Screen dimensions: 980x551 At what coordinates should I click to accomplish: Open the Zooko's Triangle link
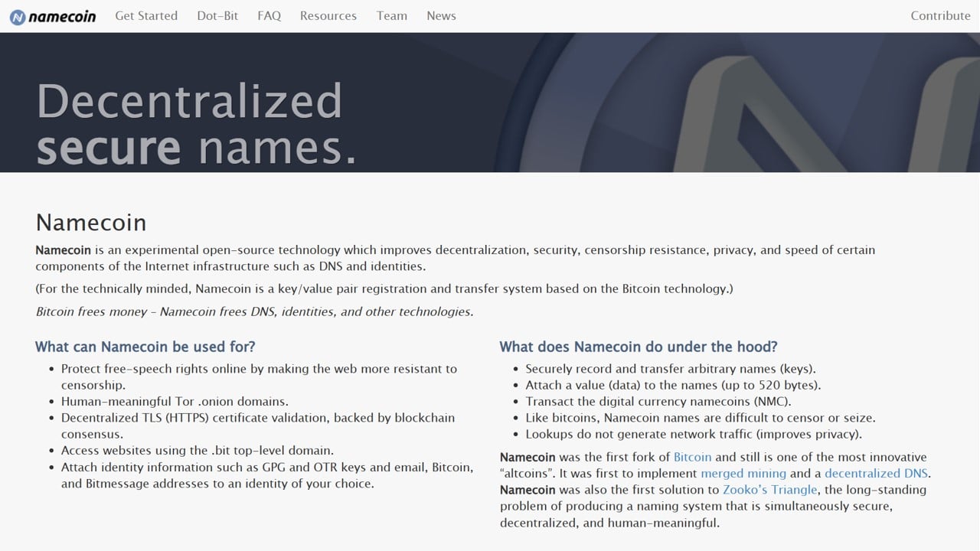(770, 489)
